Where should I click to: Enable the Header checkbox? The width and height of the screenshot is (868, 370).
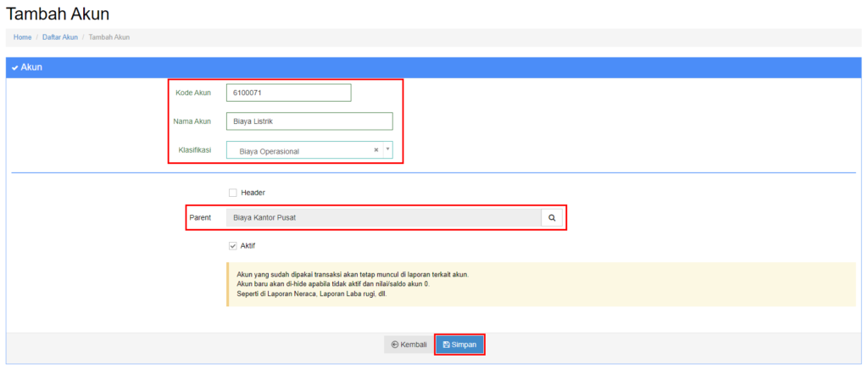tap(232, 193)
